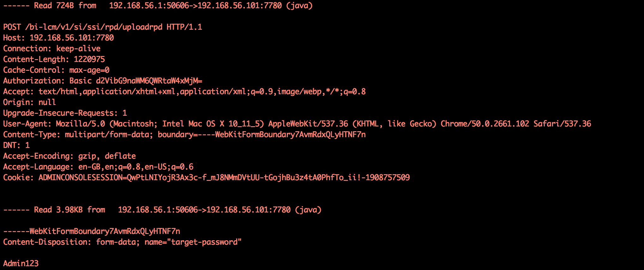Click the Cache-Control: max-age=0 line
The image size is (644, 270).
[x=56, y=70]
